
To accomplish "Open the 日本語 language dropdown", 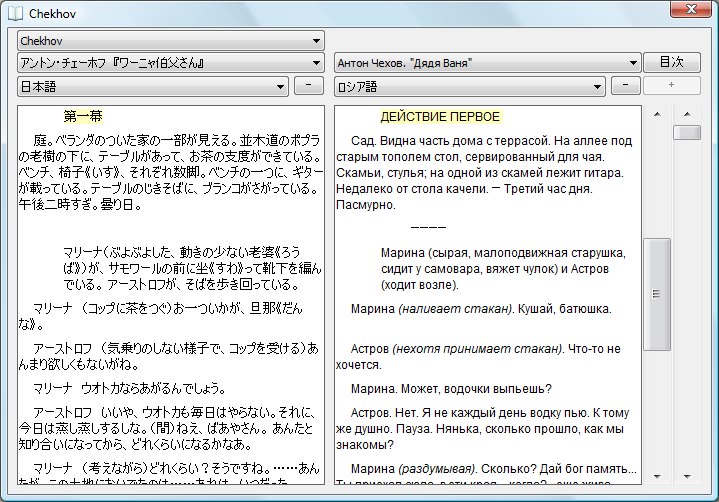I will click(x=153, y=87).
